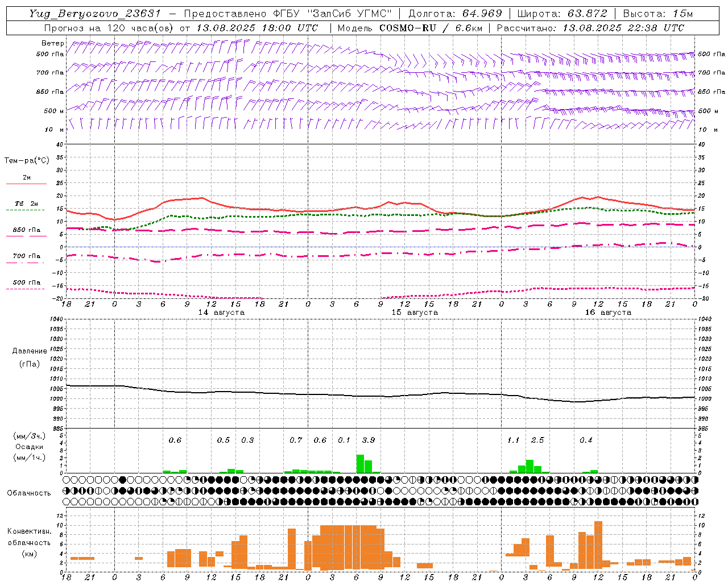Click the 0.1 precipitation total

(x=344, y=440)
